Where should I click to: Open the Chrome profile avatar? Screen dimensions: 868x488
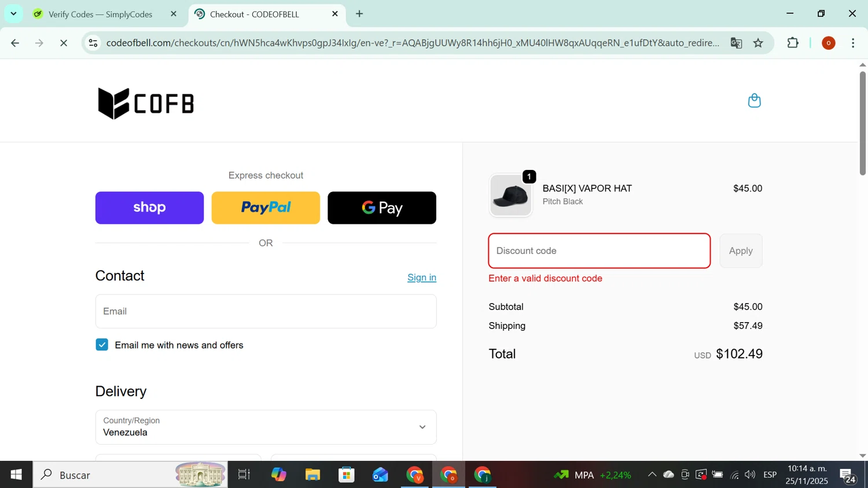pyautogui.click(x=828, y=43)
